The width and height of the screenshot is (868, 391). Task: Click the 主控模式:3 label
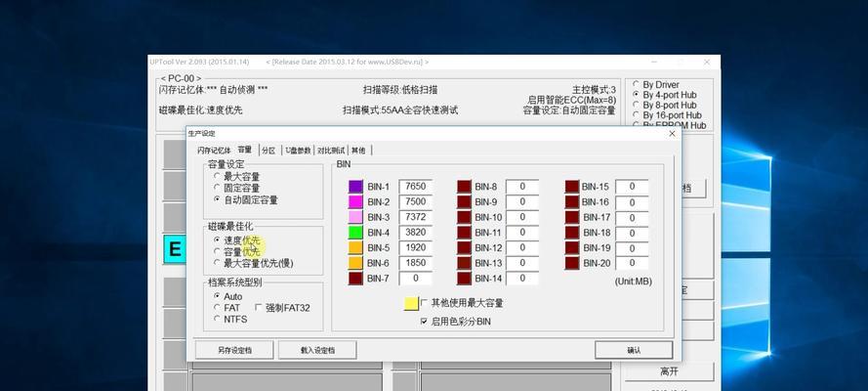point(594,89)
